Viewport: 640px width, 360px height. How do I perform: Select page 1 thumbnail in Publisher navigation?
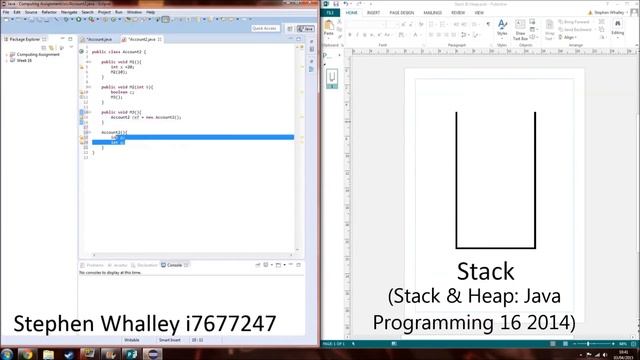point(332,78)
